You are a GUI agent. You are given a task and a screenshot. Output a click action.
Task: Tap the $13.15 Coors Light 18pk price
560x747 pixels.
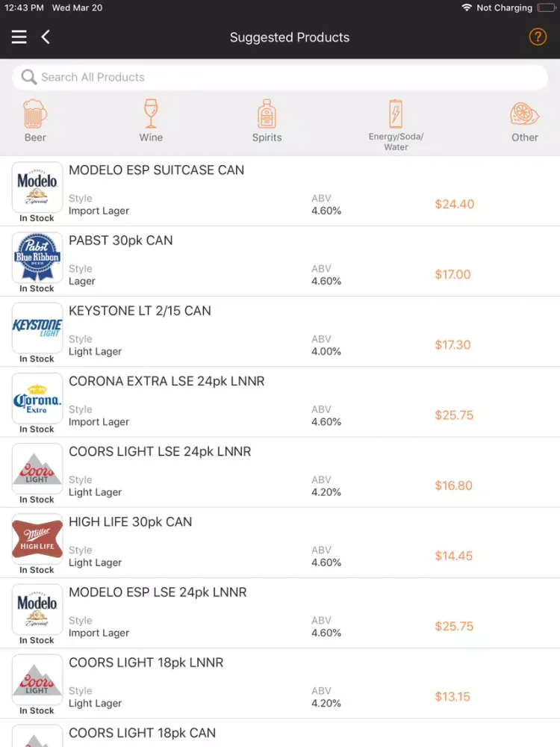(453, 697)
